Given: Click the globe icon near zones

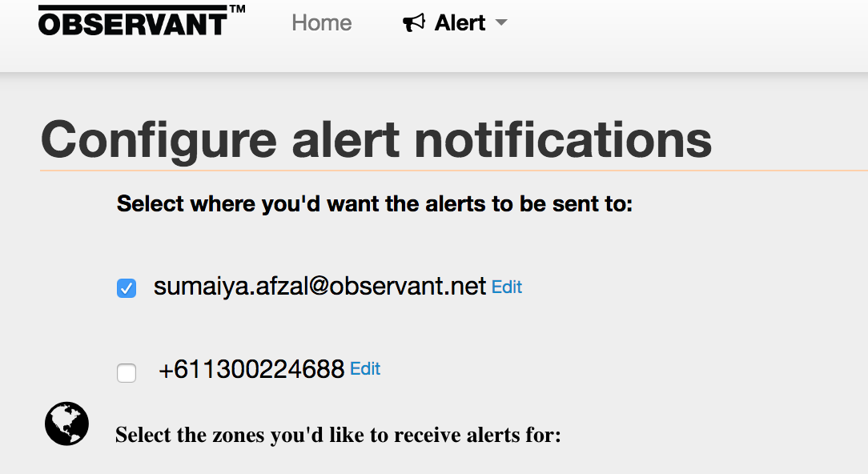Looking at the screenshot, I should 66,424.
